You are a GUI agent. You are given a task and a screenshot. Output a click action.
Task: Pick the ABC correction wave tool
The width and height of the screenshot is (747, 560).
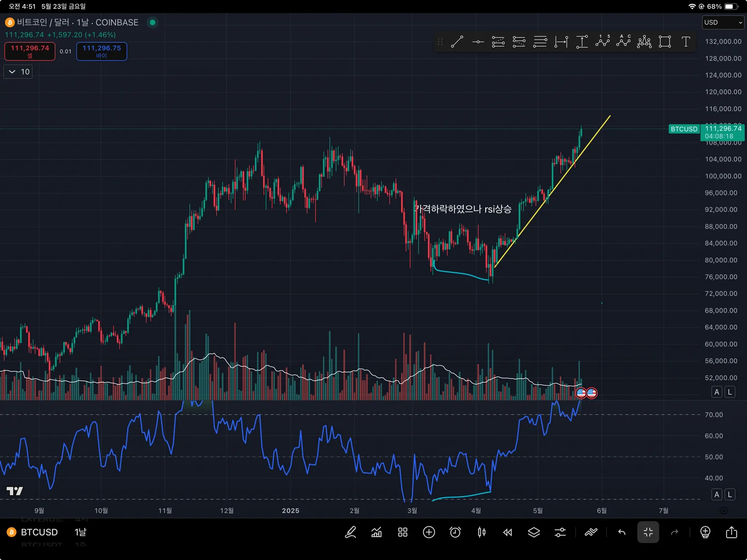[624, 41]
